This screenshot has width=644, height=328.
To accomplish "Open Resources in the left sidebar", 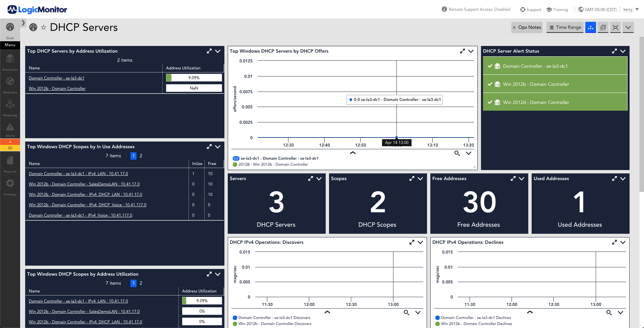I will pos(10,62).
